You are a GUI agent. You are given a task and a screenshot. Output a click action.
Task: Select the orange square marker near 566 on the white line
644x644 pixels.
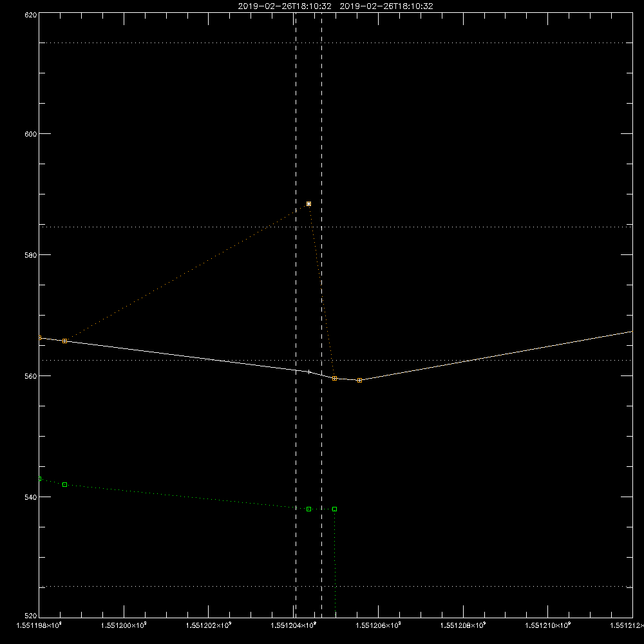64,341
